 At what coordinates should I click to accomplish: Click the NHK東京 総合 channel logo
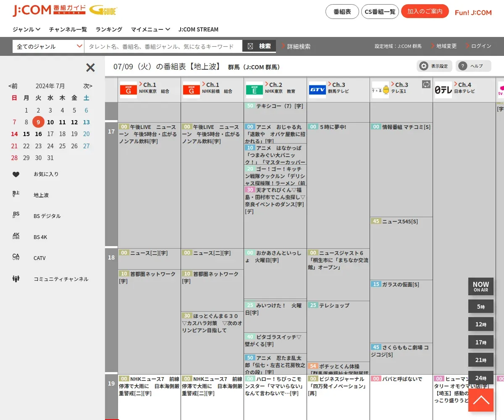[129, 90]
